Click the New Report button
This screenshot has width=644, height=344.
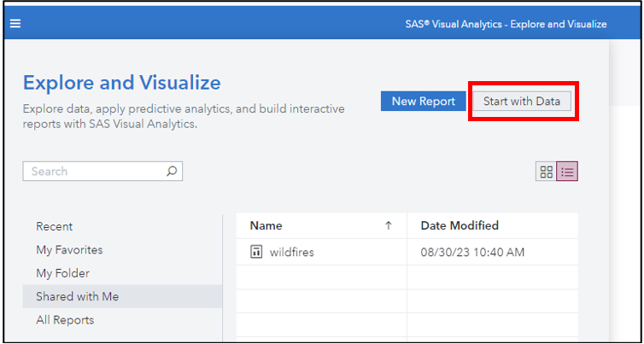[423, 102]
